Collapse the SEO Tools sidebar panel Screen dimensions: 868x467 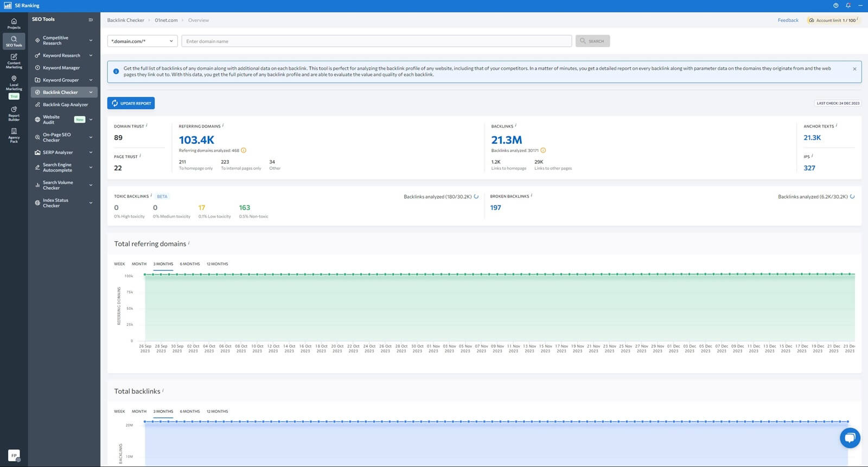click(x=91, y=20)
